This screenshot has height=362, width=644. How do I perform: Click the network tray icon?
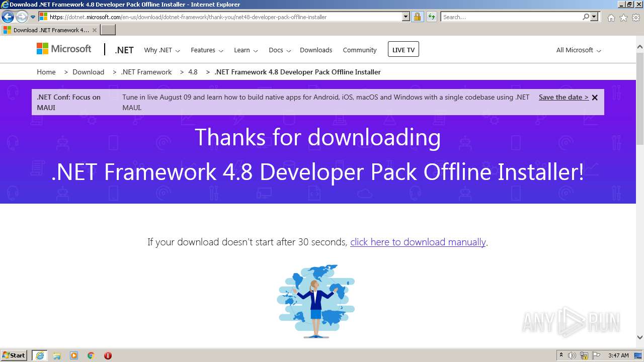(x=584, y=355)
